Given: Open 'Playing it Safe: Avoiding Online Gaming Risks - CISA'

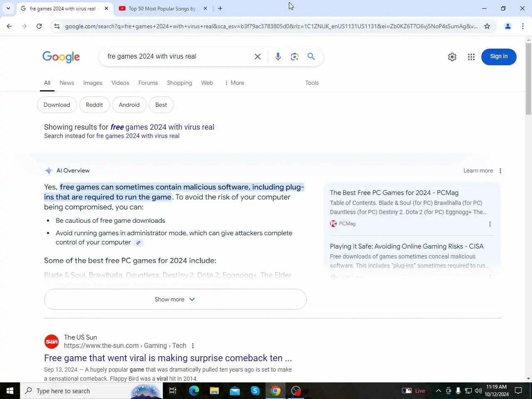Looking at the screenshot, I should (407, 246).
